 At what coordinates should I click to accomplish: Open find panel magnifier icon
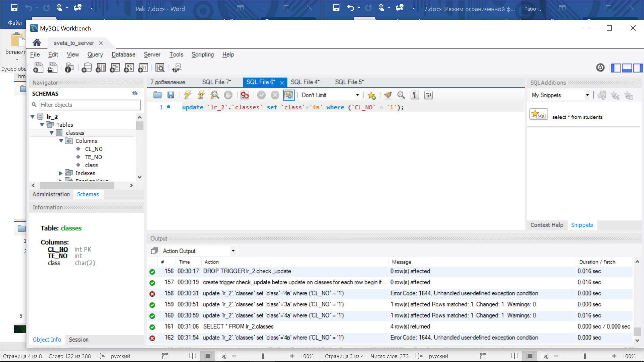coord(401,95)
